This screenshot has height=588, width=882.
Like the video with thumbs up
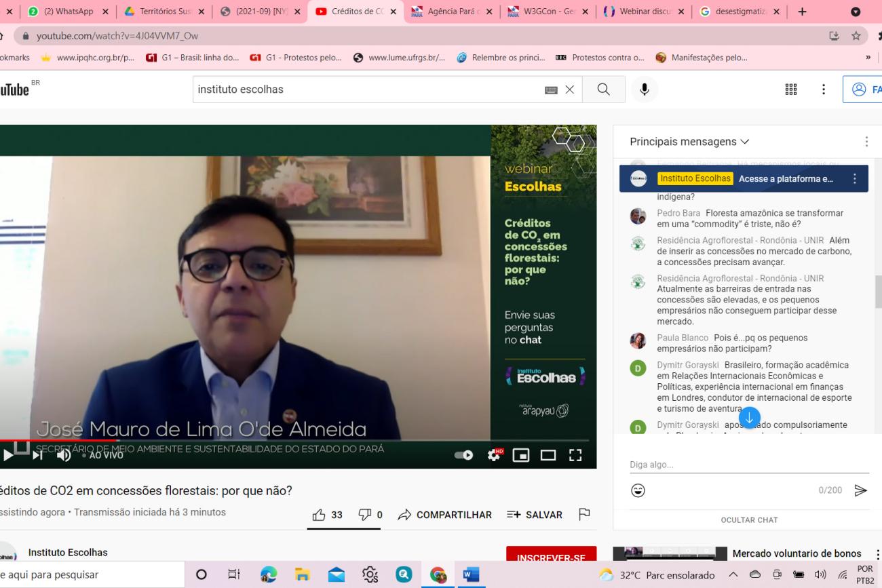click(x=327, y=515)
